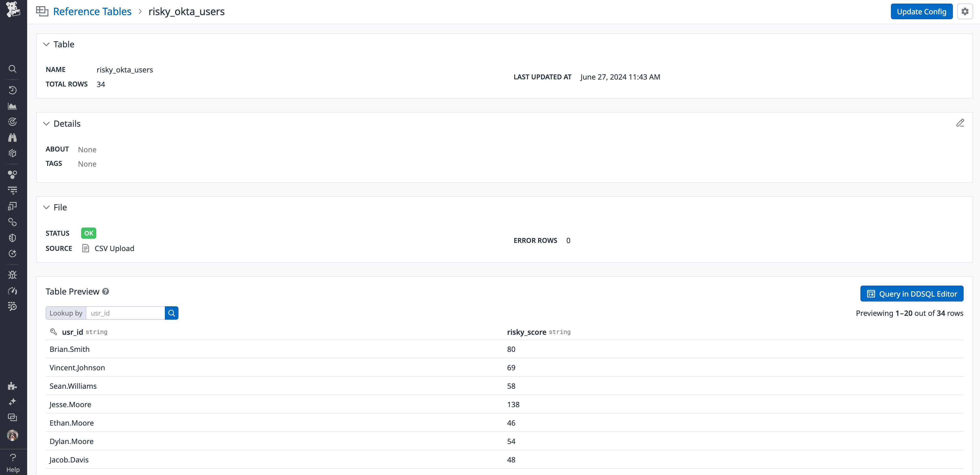The image size is (980, 475).
Task: Select the Events history icon in sidebar
Action: pos(13,90)
